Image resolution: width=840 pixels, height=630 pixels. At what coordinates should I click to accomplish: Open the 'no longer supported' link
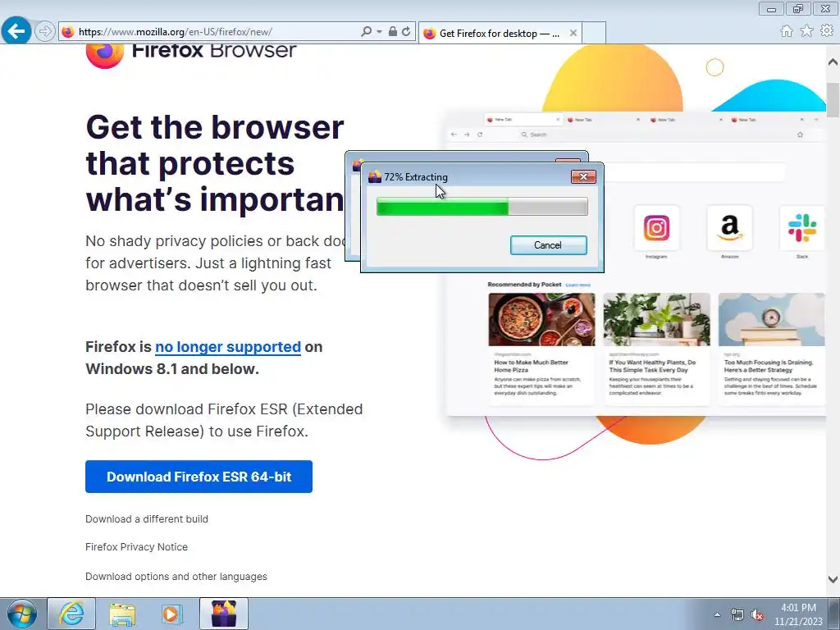pyautogui.click(x=228, y=347)
